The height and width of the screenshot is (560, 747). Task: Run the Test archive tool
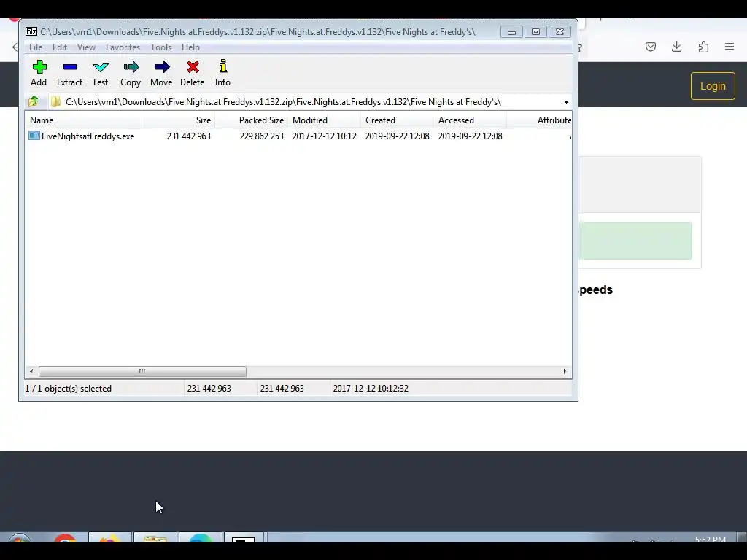[100, 73]
